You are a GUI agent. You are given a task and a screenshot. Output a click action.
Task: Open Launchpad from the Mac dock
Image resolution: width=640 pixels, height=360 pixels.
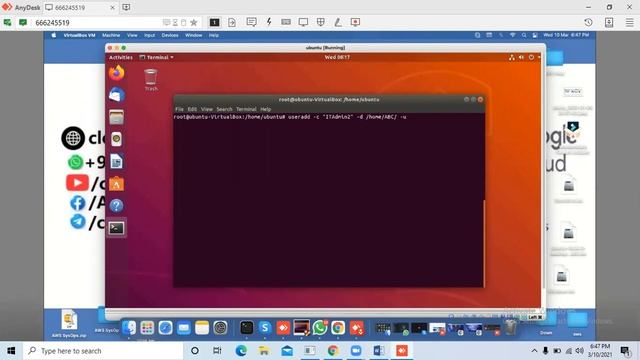tap(147, 327)
